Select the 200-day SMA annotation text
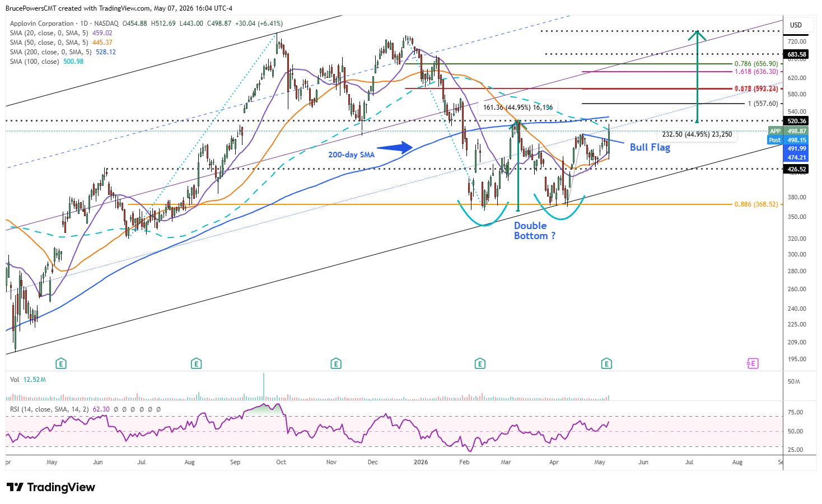Image resolution: width=822 pixels, height=504 pixels. (351, 155)
